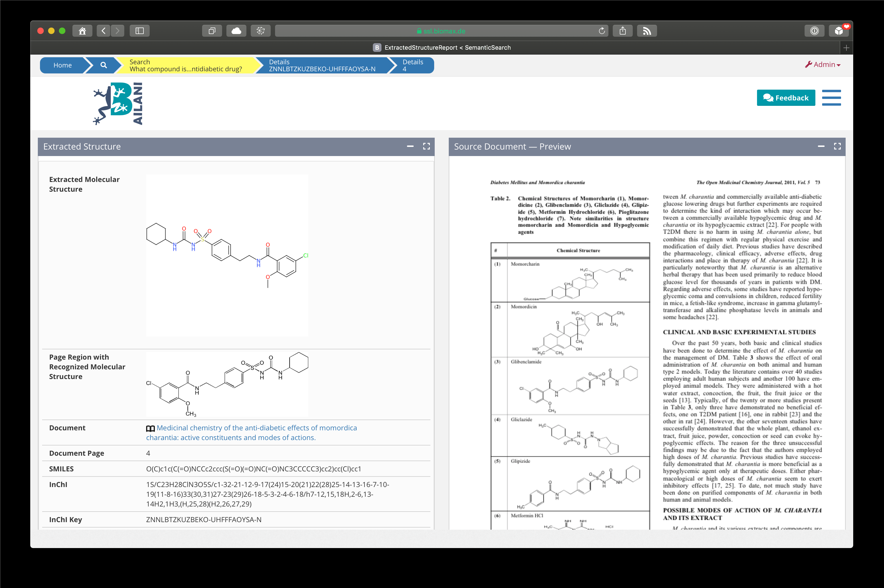Add a new tab with plus icon

pos(846,48)
